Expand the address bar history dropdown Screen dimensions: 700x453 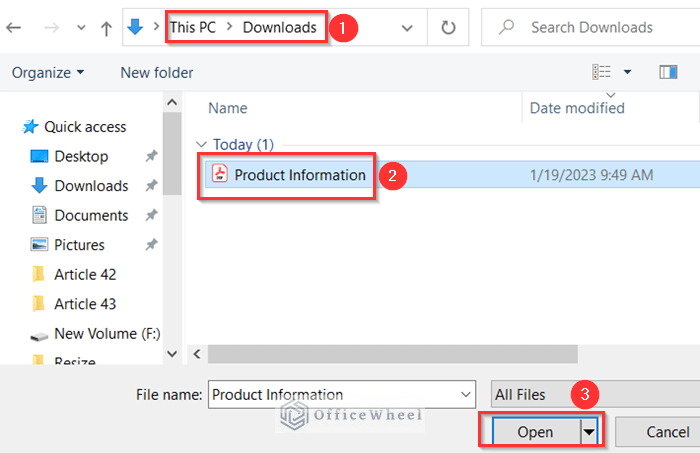pyautogui.click(x=407, y=28)
